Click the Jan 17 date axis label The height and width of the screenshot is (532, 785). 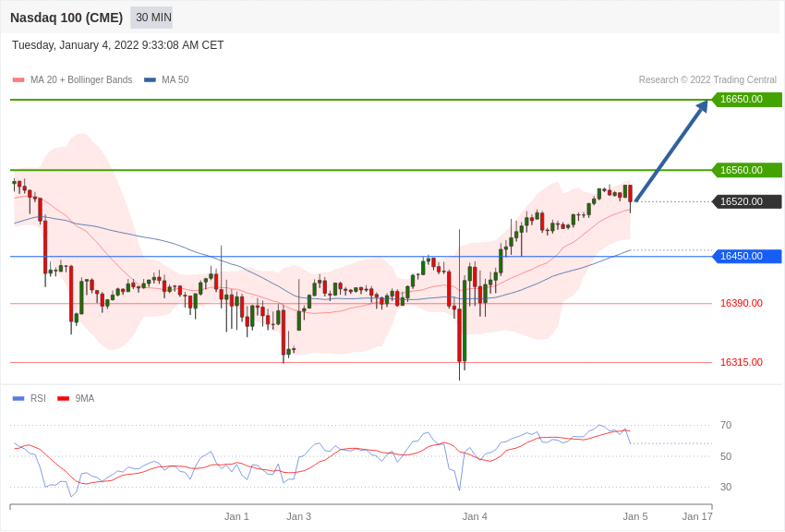697,516
